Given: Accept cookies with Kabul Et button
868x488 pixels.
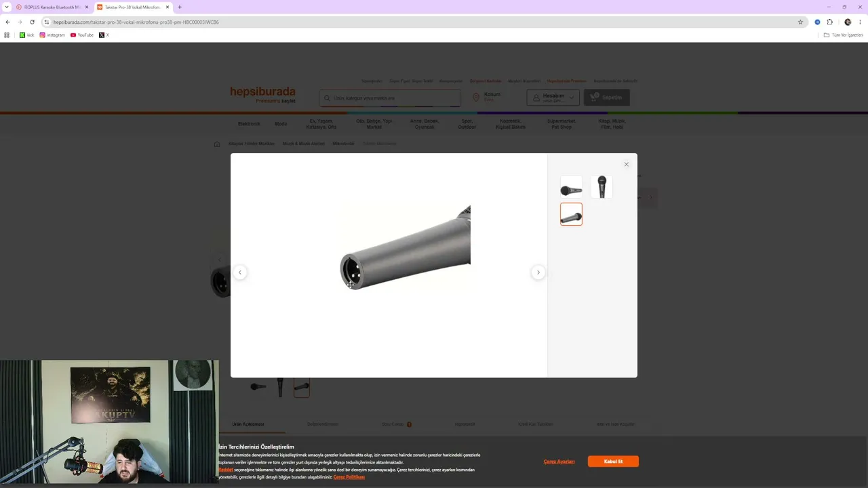Looking at the screenshot, I should tap(613, 462).
